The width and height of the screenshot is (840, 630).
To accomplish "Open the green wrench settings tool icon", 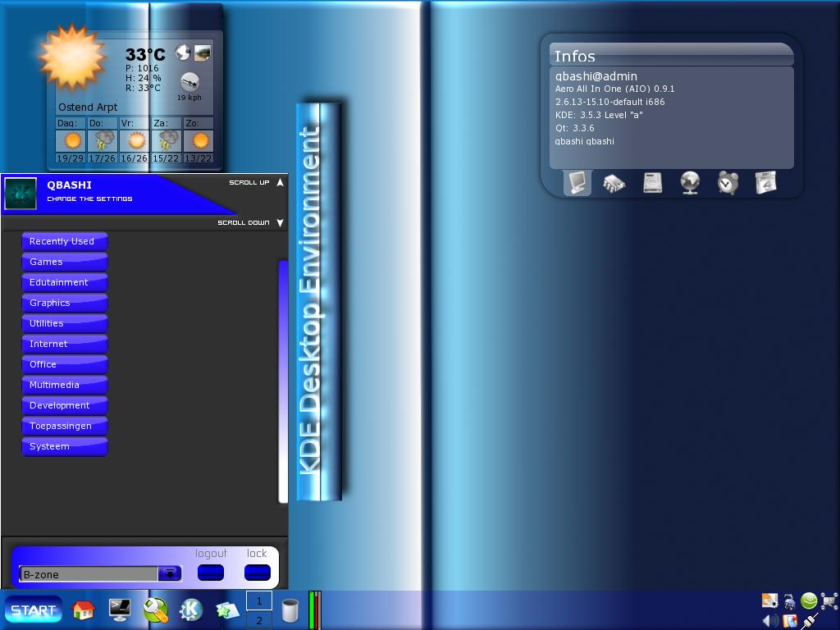I will coord(155,609).
